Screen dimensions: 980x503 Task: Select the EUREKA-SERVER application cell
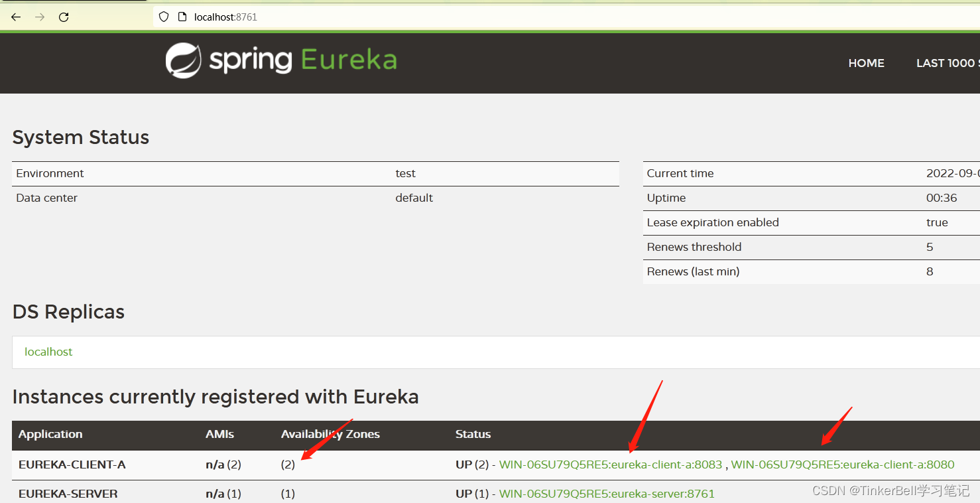click(68, 494)
